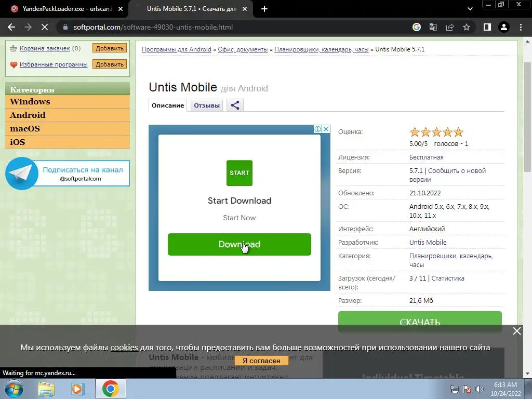The height and width of the screenshot is (399, 532).
Task: Open Корзина закачек link
Action: click(45, 48)
